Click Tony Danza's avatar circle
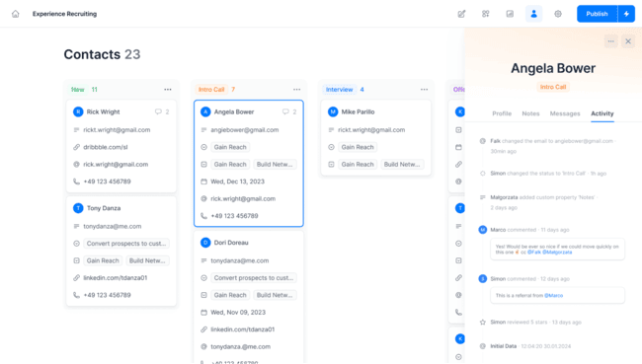The height and width of the screenshot is (364, 642). [x=78, y=208]
